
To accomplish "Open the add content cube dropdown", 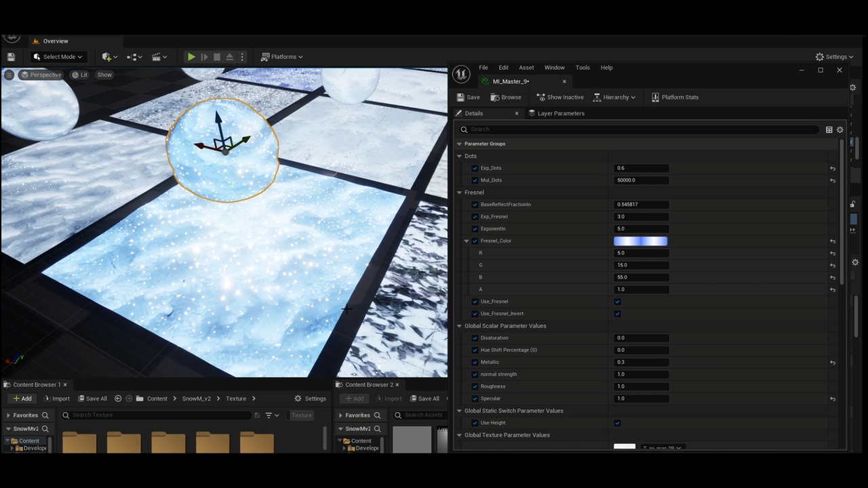I will (x=109, y=57).
